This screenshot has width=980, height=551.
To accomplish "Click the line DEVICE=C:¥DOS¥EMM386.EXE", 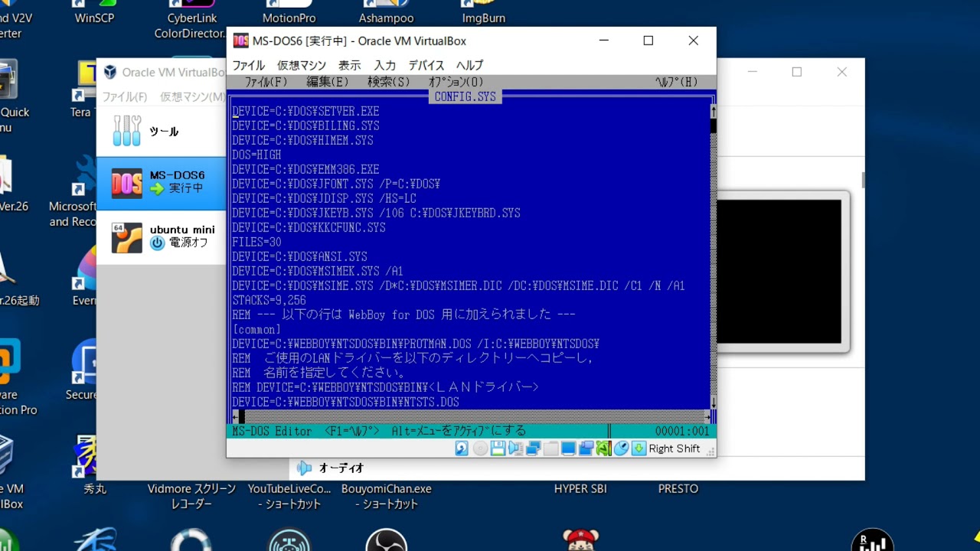I will 305,169.
